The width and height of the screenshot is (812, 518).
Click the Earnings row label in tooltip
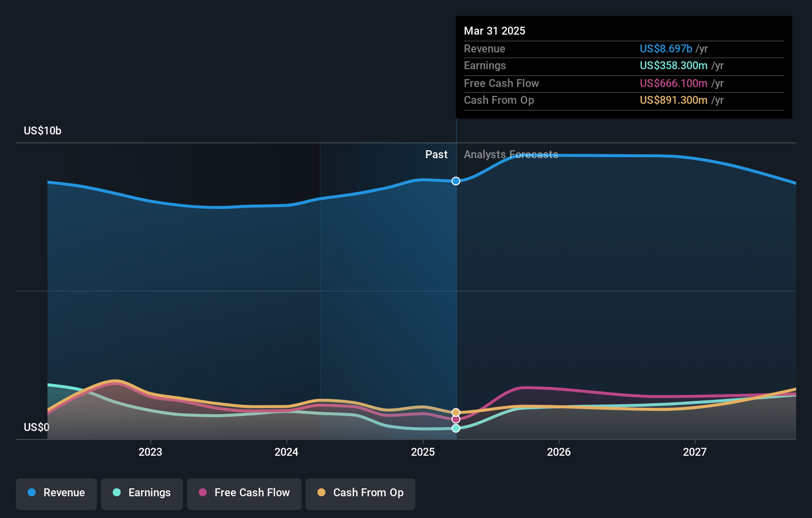click(x=485, y=65)
